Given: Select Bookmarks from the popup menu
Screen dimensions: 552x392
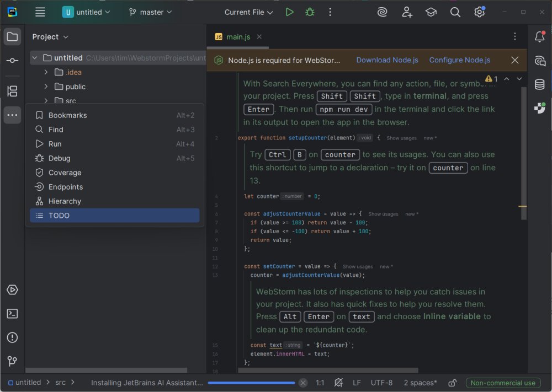Looking at the screenshot, I should [67, 115].
